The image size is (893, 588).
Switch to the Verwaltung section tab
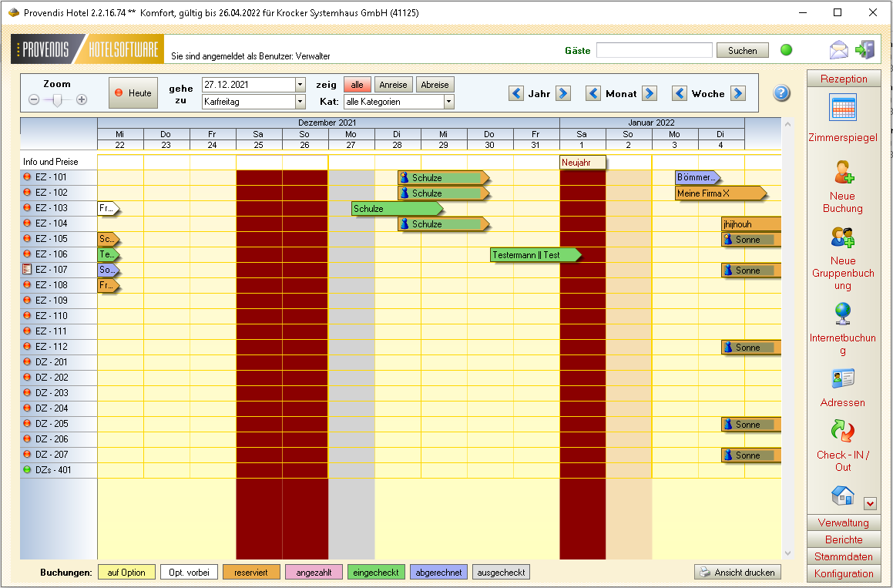[x=843, y=523]
